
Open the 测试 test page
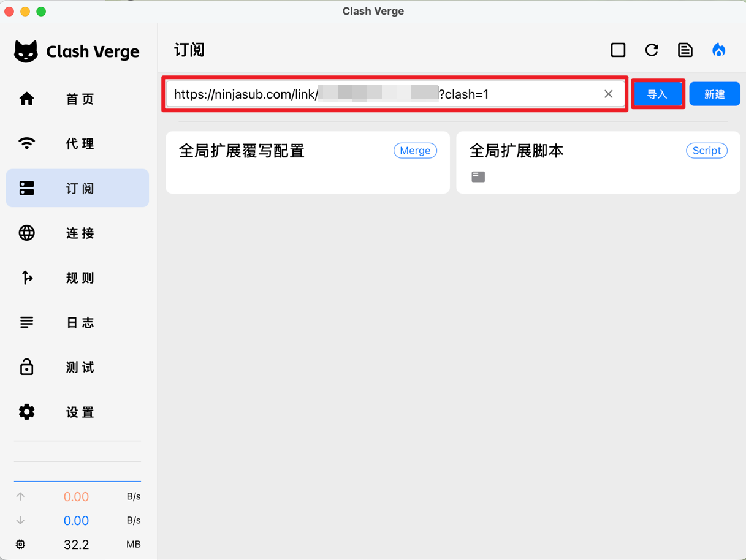click(77, 367)
